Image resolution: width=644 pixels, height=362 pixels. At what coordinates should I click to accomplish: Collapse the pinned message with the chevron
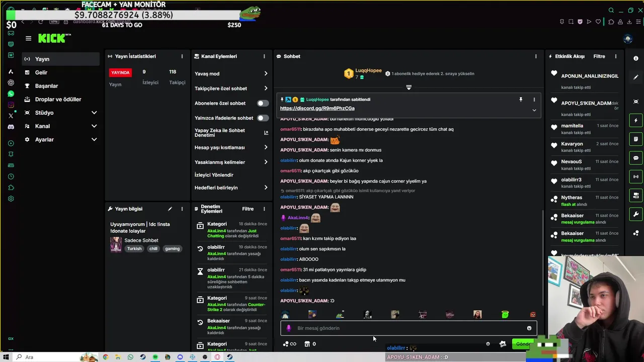pyautogui.click(x=534, y=110)
